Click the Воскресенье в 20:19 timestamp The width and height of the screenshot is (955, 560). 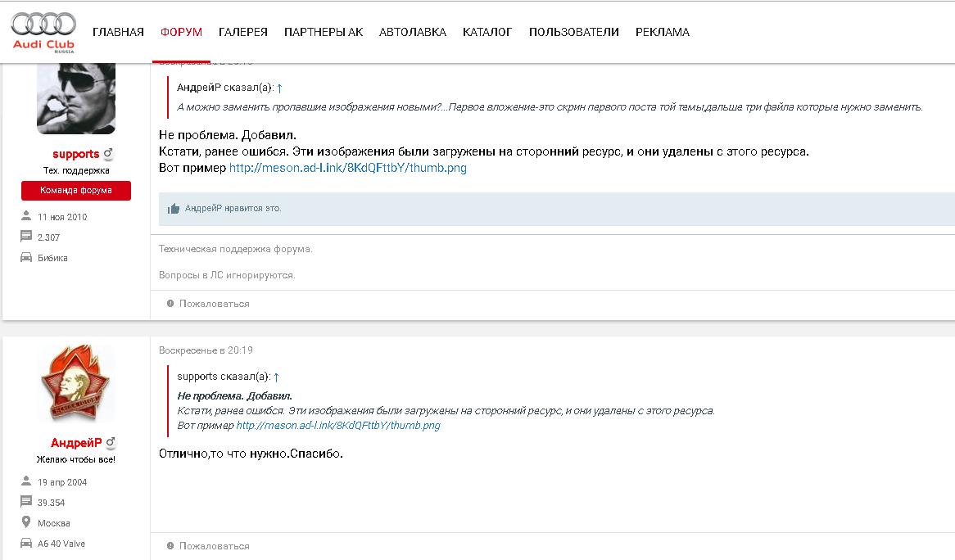click(x=206, y=350)
